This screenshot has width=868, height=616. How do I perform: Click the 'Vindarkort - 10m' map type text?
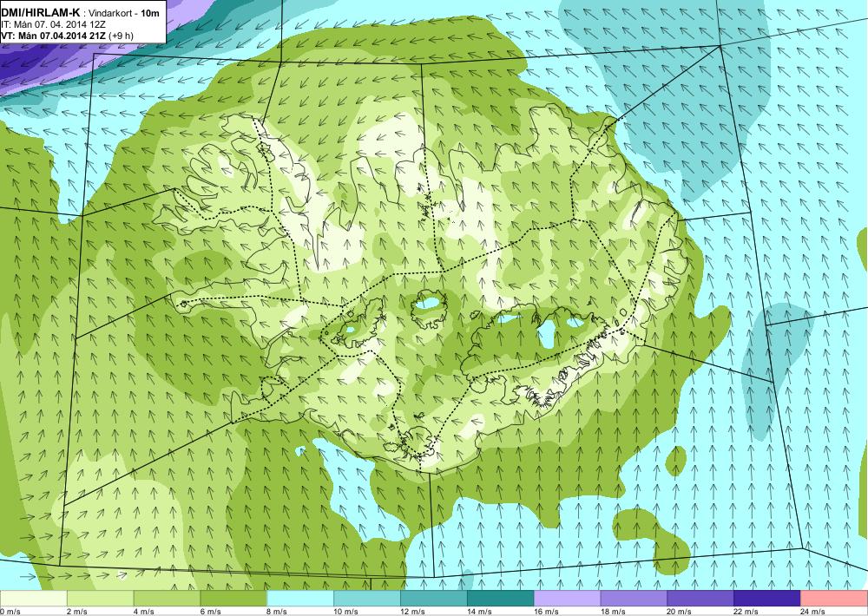(122, 13)
